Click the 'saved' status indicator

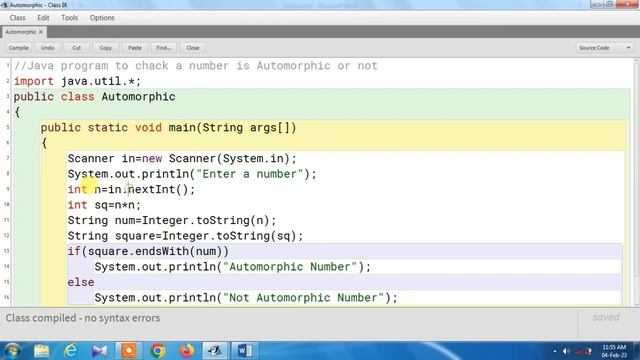606,317
